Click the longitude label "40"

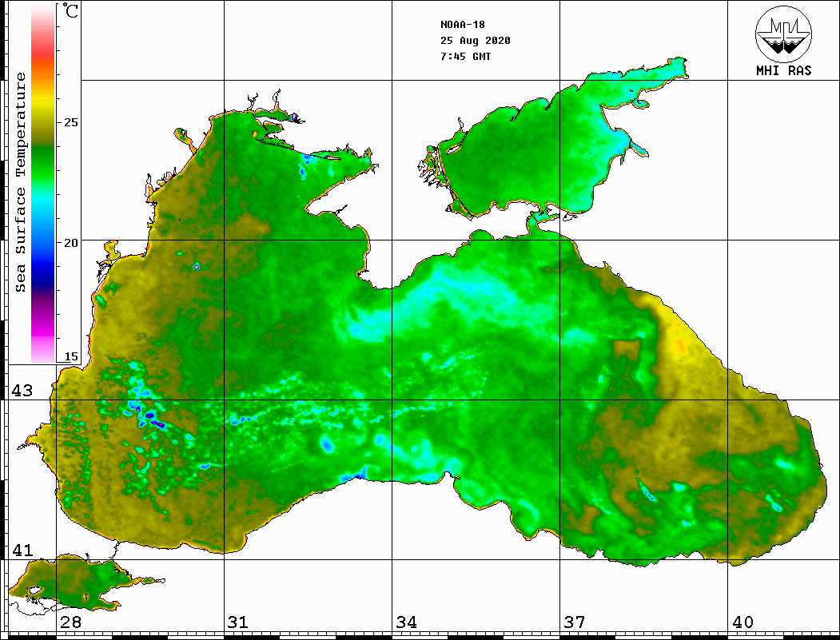pos(742,622)
